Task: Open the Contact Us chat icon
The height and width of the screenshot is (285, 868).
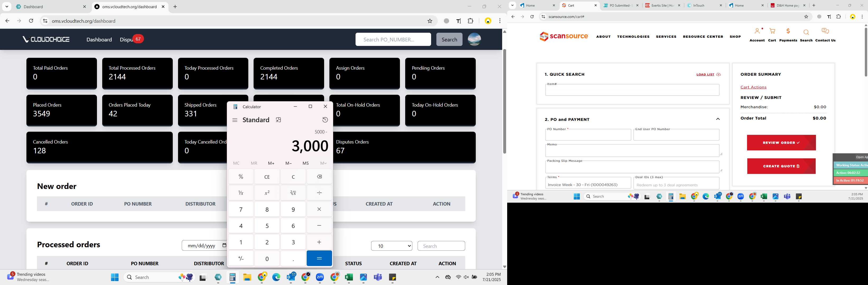Action: tap(825, 31)
